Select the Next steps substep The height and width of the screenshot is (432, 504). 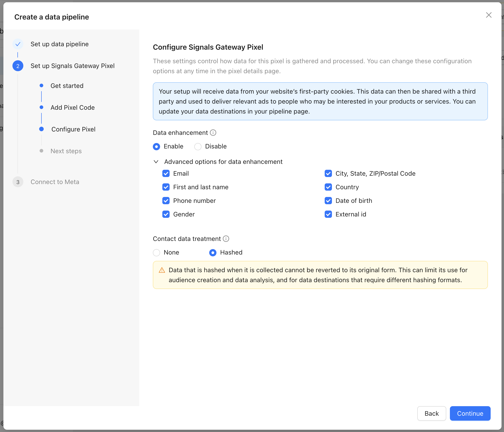pos(66,151)
